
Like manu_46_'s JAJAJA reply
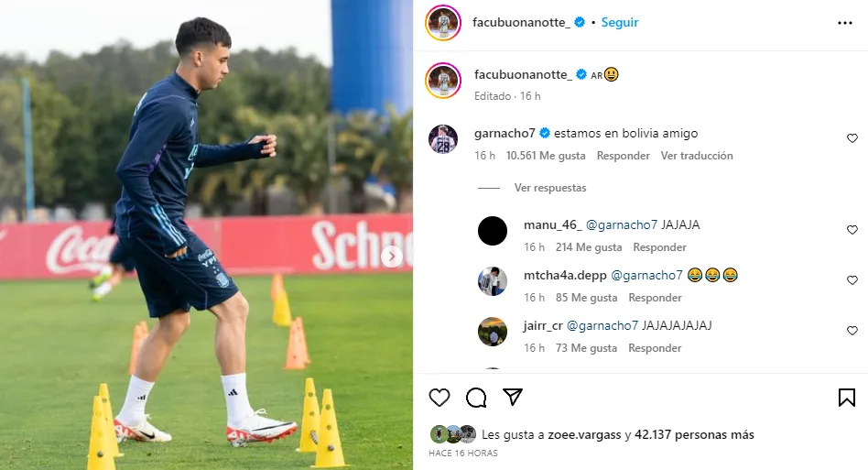pyautogui.click(x=852, y=230)
